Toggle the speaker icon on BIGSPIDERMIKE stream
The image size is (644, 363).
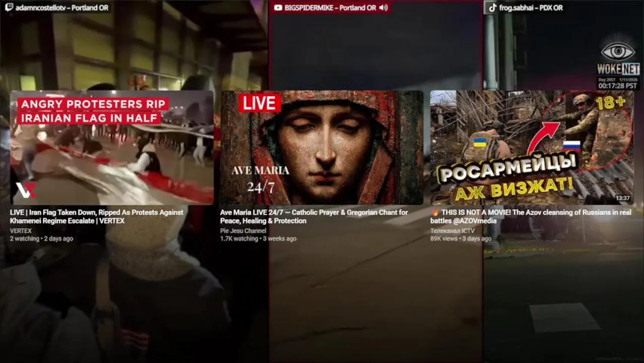(383, 8)
